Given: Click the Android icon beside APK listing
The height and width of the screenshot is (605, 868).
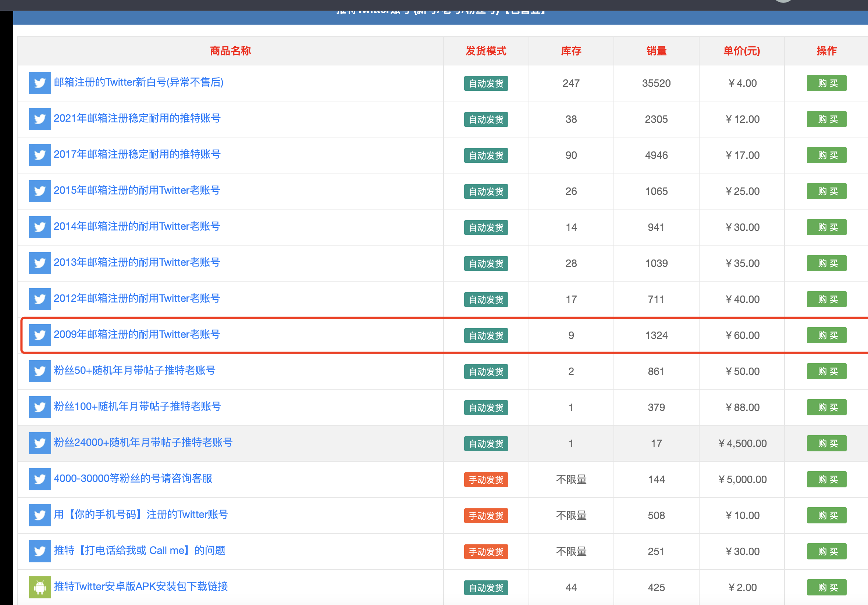Looking at the screenshot, I should pyautogui.click(x=40, y=587).
